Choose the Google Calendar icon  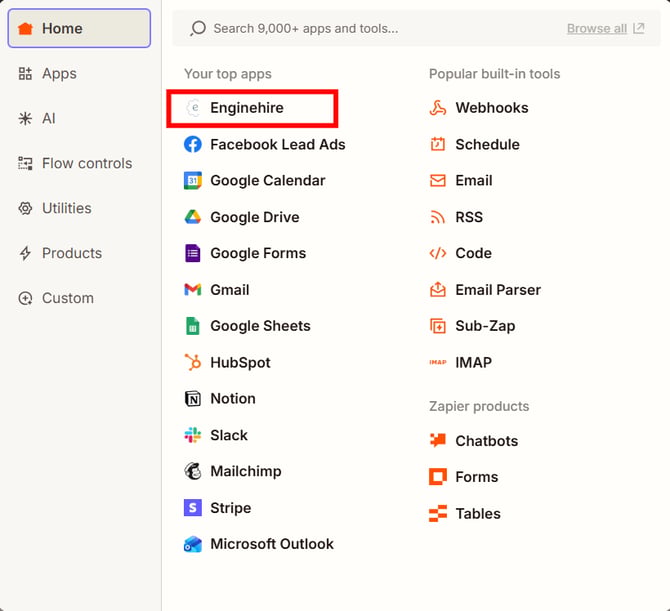pyautogui.click(x=193, y=180)
